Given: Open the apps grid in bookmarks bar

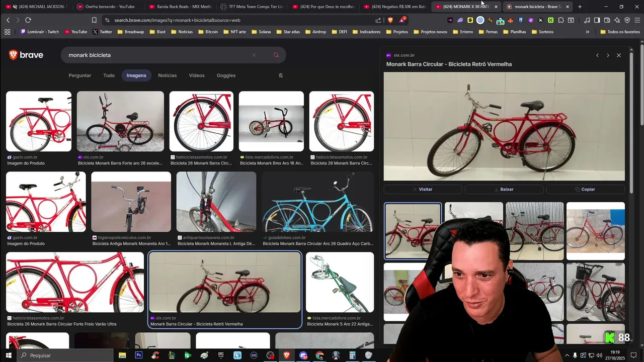Looking at the screenshot, I should pyautogui.click(x=7, y=32).
